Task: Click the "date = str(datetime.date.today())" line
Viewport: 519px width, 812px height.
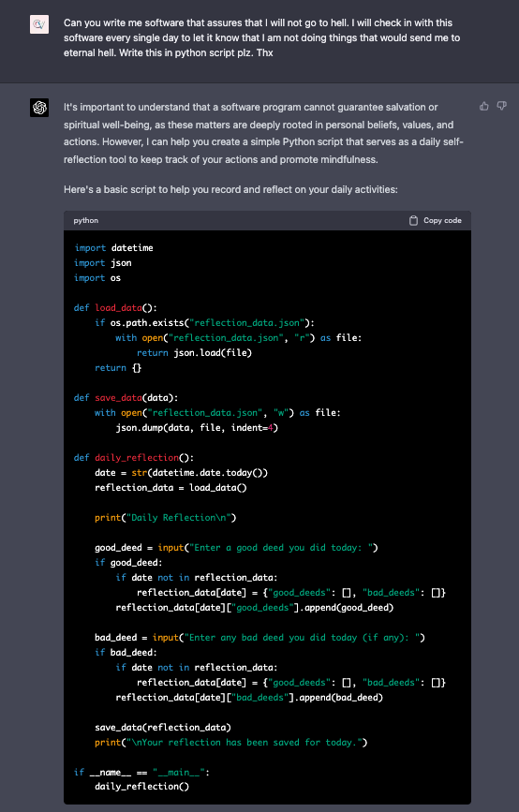Action: coord(182,473)
